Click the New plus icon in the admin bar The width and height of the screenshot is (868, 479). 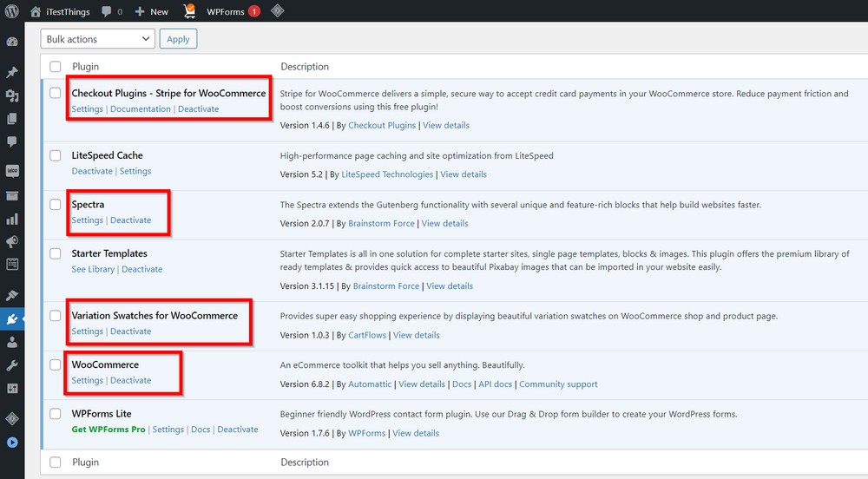click(x=140, y=11)
